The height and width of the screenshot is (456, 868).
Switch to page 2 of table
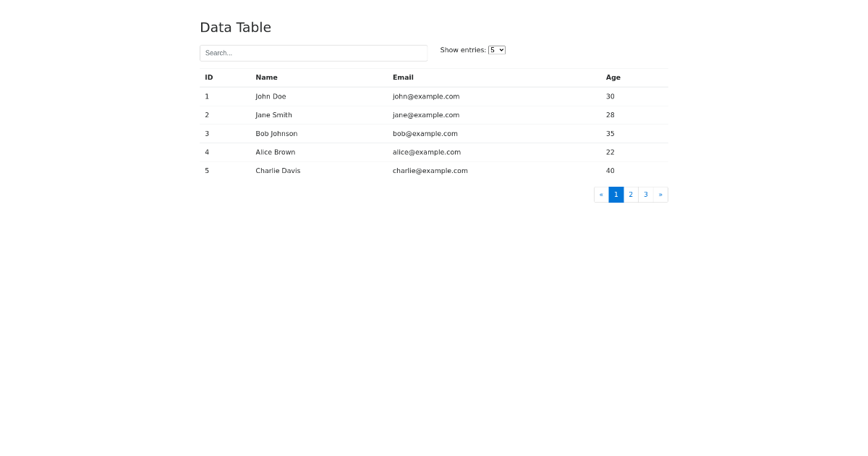coord(631,195)
